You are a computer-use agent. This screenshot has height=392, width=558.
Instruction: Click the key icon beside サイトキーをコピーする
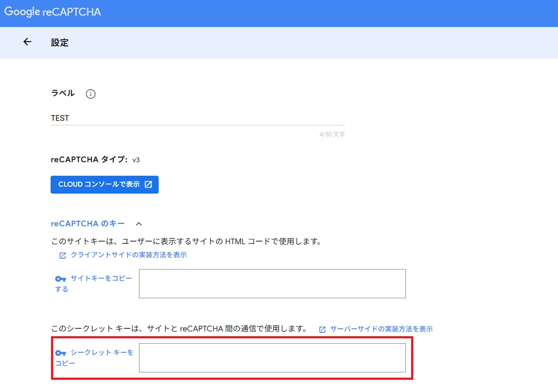[61, 279]
